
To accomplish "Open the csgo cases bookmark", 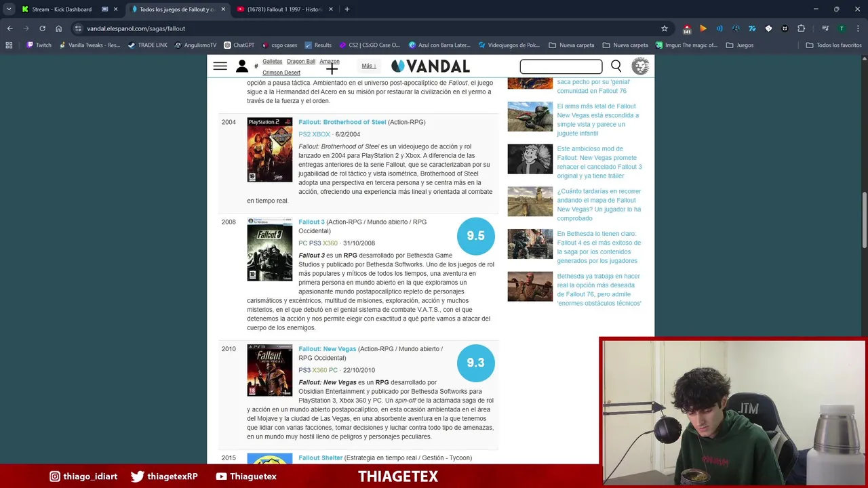I will [279, 45].
